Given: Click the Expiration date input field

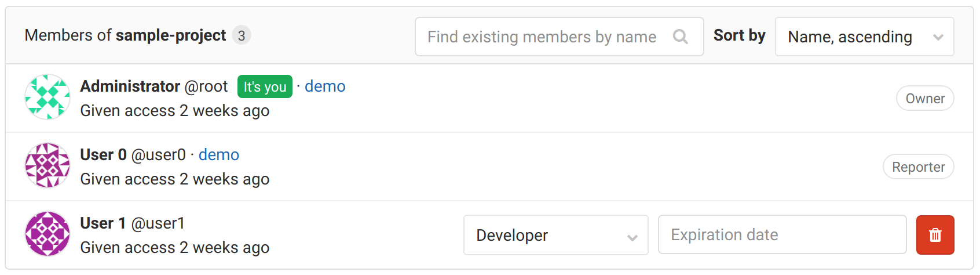Looking at the screenshot, I should click(x=782, y=235).
